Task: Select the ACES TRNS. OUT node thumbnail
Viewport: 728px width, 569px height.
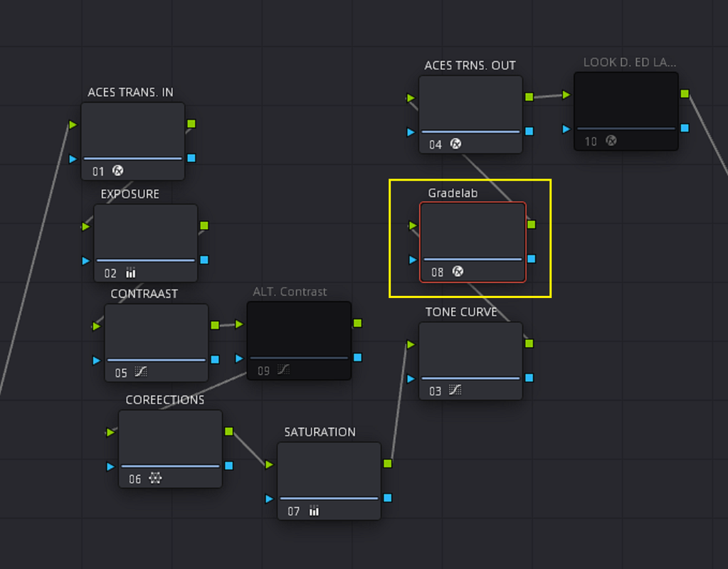Action: click(471, 115)
